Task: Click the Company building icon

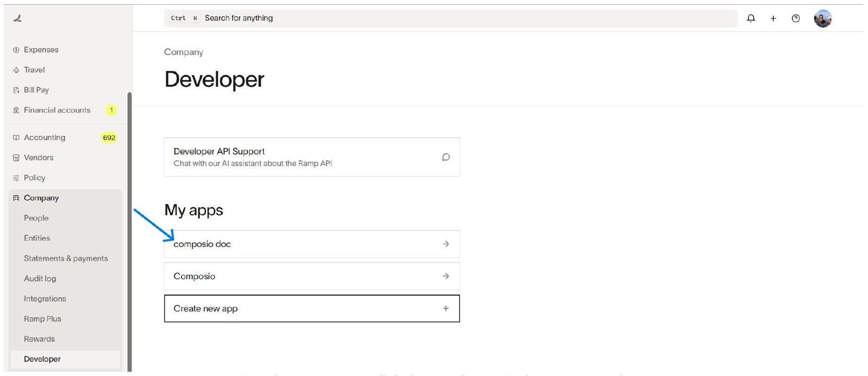Action: [x=16, y=198]
